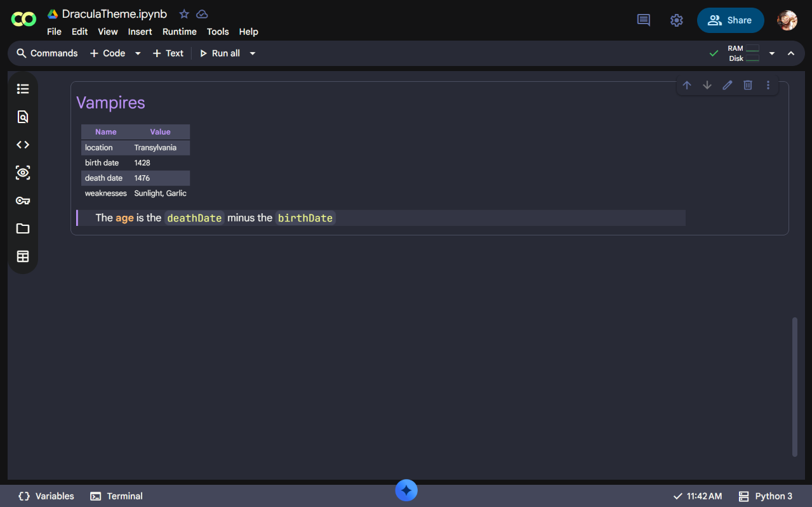Viewport: 812px width, 507px height.
Task: Open the Commands palette
Action: click(47, 53)
